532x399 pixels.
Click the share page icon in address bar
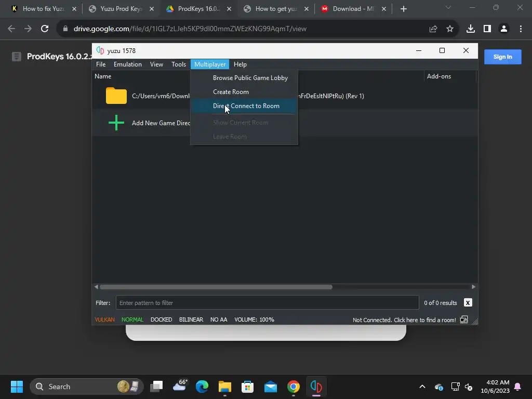pos(433,29)
